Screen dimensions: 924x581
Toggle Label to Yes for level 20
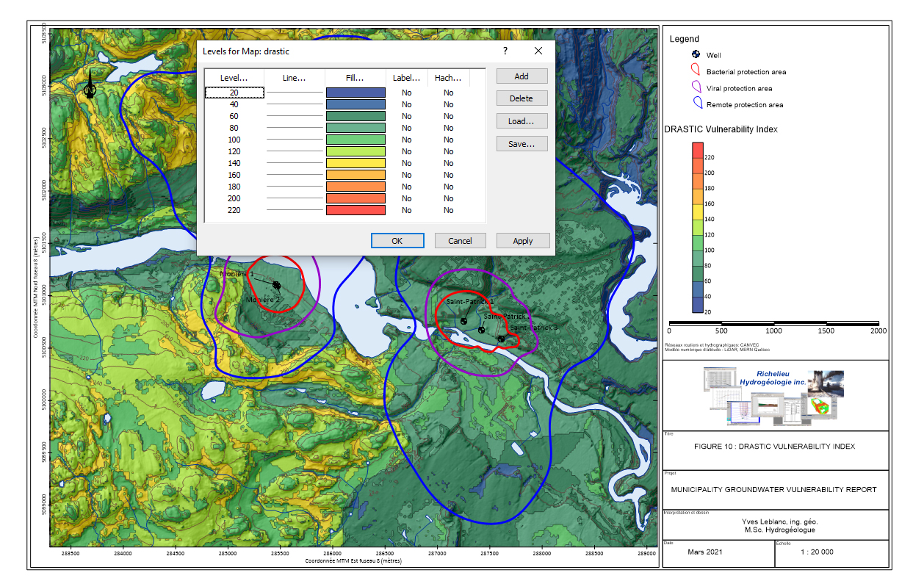406,93
